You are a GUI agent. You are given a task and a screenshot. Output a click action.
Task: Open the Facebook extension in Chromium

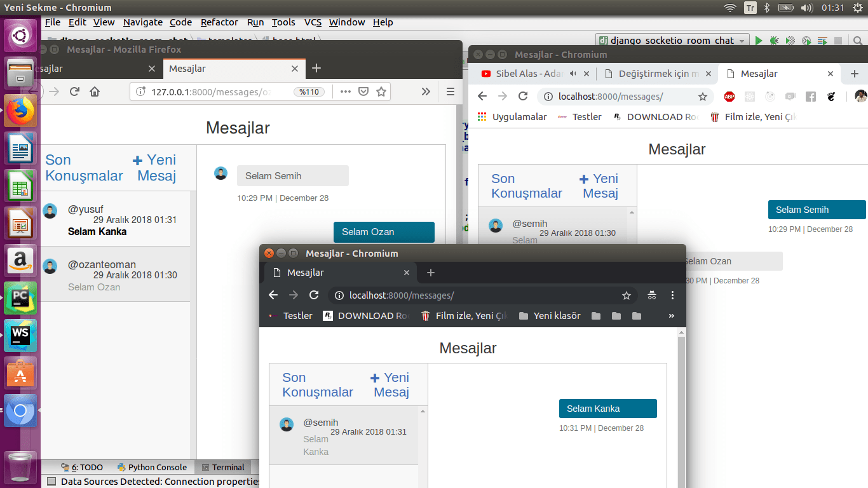[x=810, y=97]
